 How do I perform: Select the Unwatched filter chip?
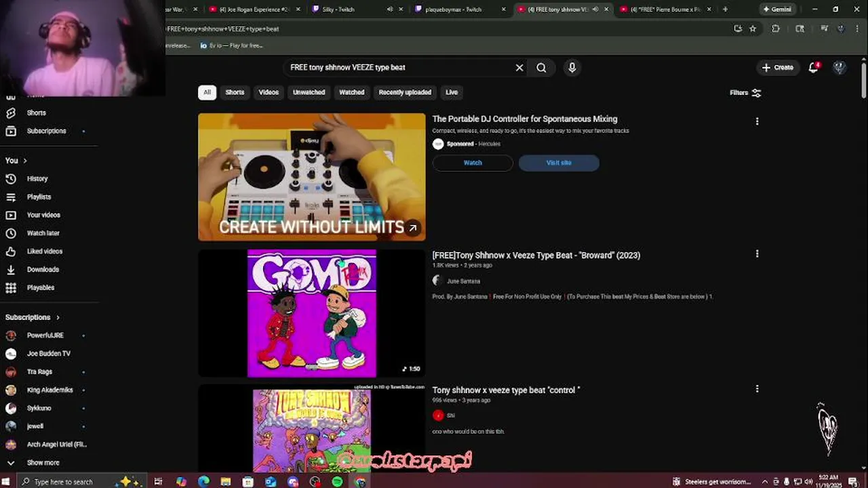(x=309, y=92)
